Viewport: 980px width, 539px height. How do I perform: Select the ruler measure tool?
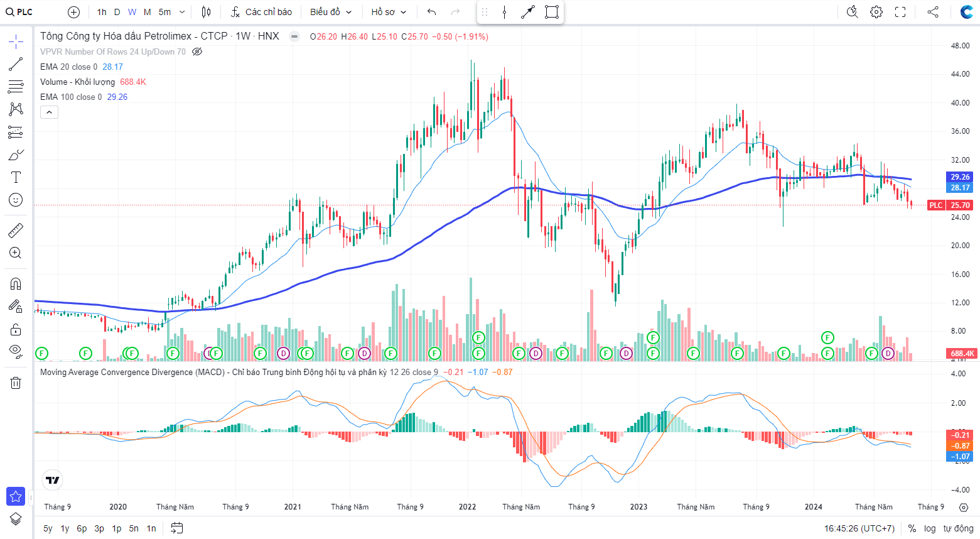(16, 231)
